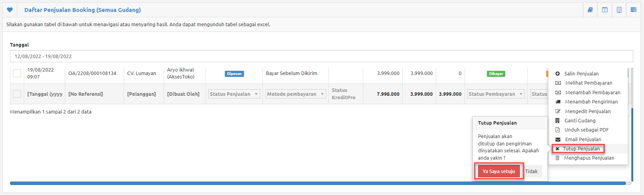
Task: Click the trash icon for Menghapus Penjualan
Action: click(x=558, y=158)
